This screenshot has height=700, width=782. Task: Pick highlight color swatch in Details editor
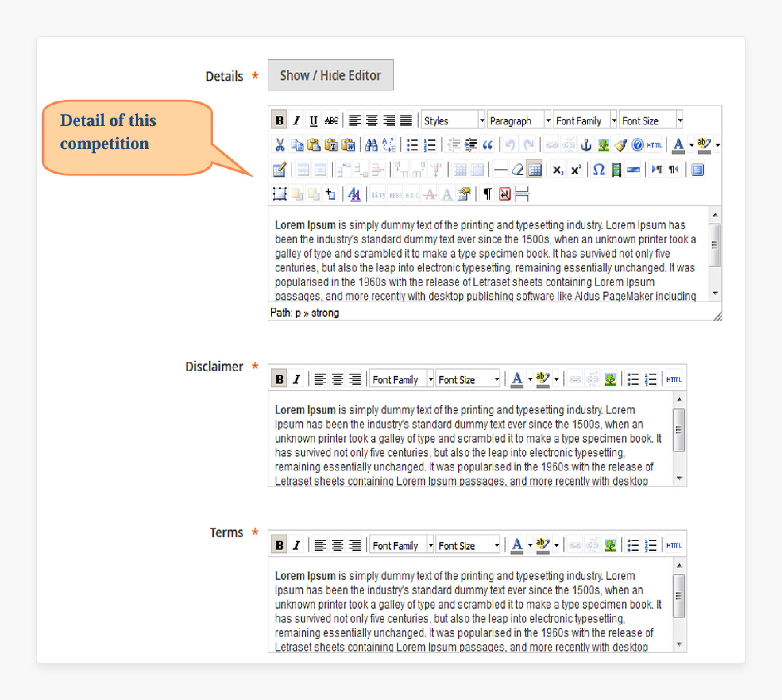[704, 145]
